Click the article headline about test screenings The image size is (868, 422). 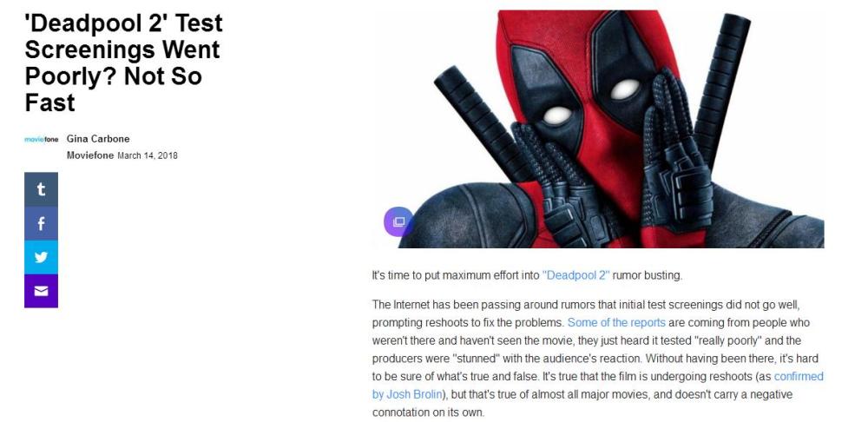tap(123, 63)
